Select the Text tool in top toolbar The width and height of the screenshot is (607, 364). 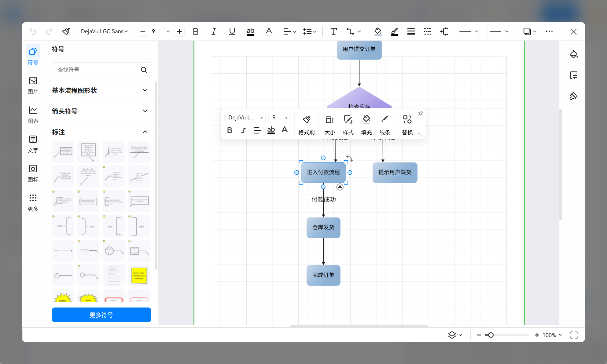[x=333, y=31]
